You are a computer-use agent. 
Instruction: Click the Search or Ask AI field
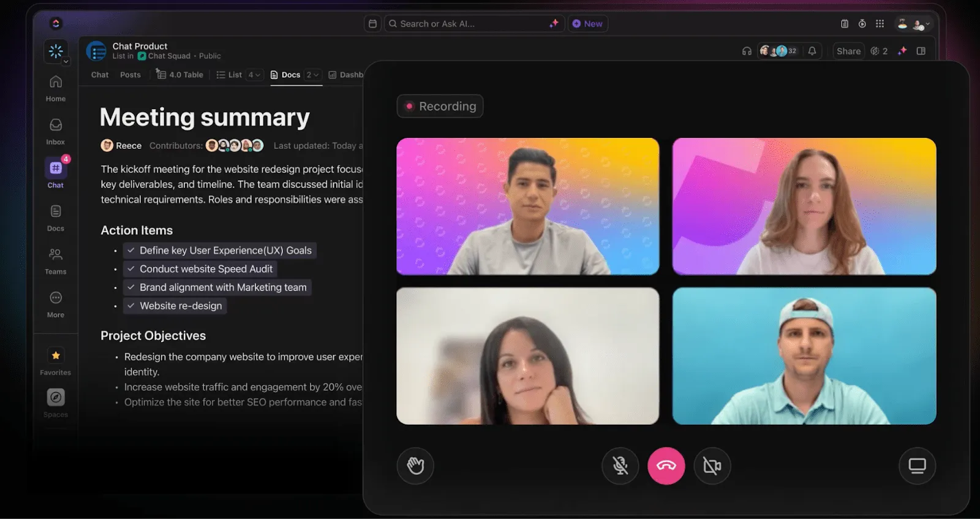coord(473,24)
